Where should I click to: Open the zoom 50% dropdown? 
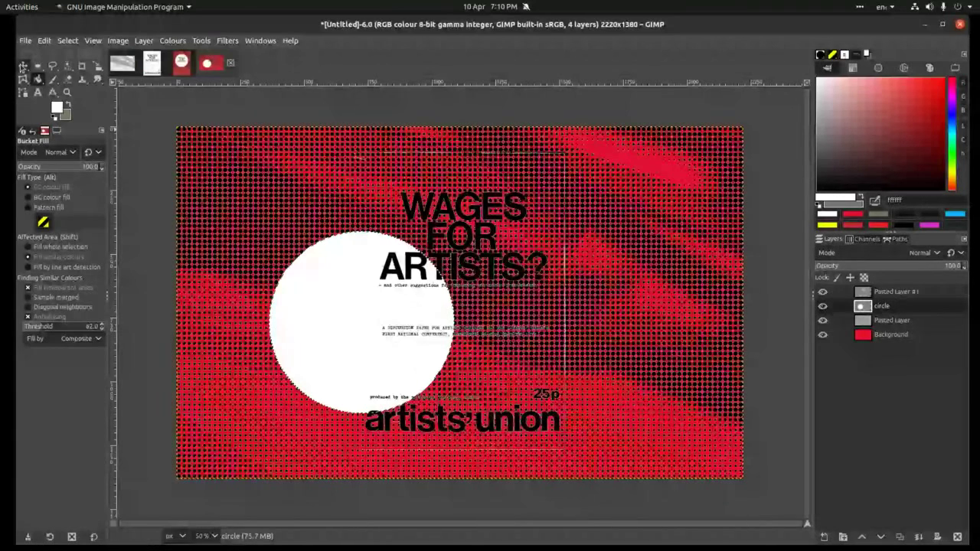206,536
